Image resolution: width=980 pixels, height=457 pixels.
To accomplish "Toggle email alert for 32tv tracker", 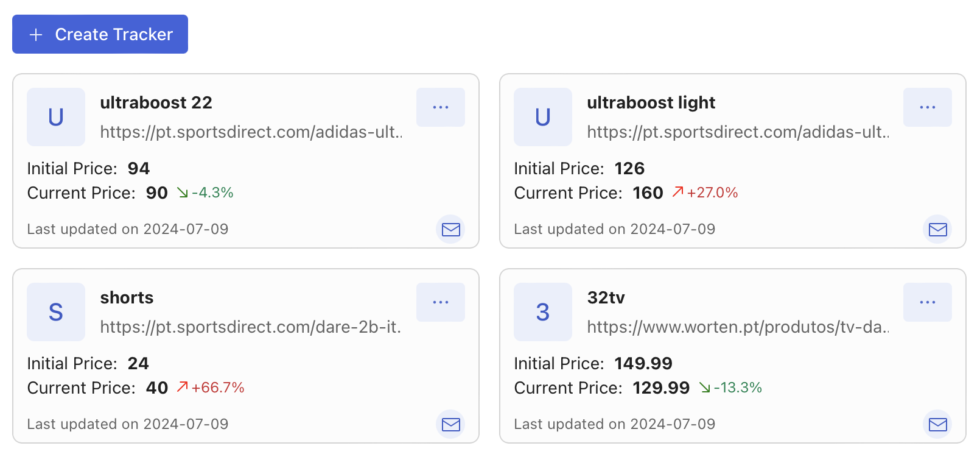I will 938,424.
